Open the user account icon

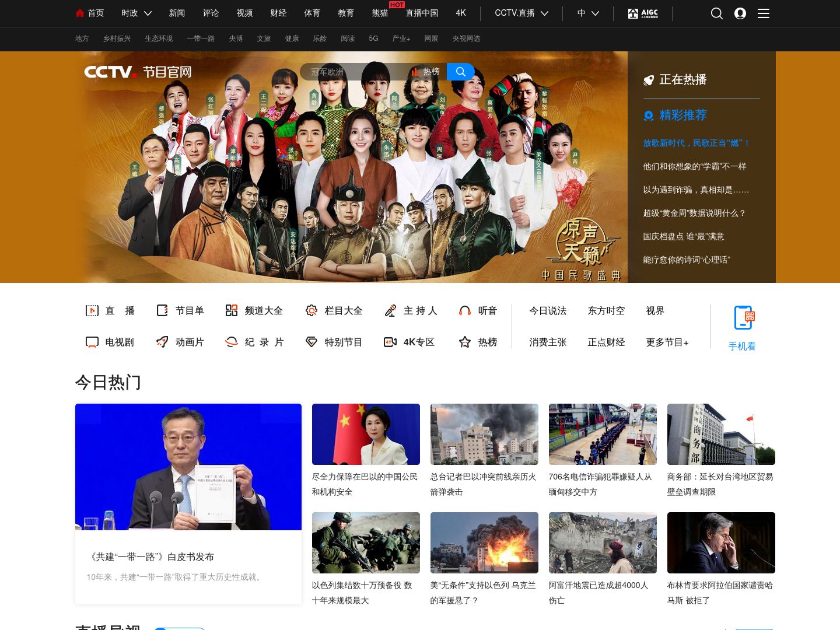coord(740,13)
